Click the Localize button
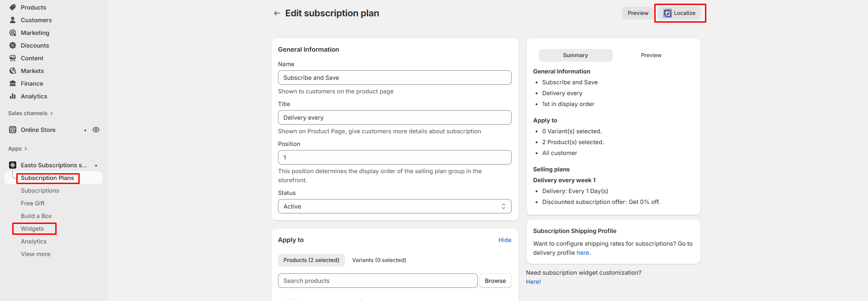 point(679,13)
